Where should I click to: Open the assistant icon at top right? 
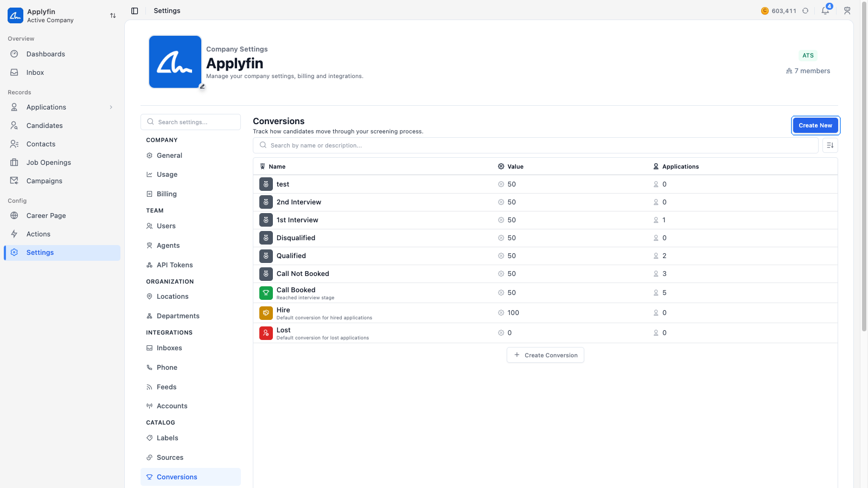[x=847, y=11]
